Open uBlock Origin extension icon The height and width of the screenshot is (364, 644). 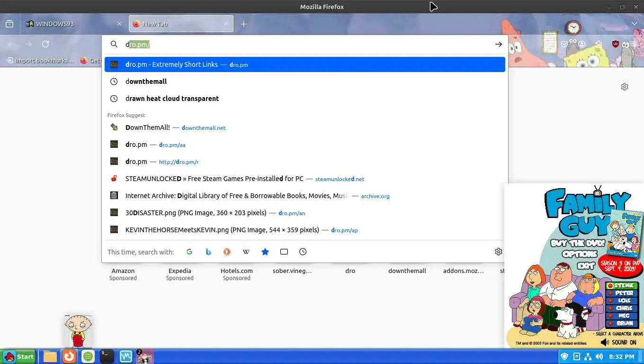tap(616, 44)
